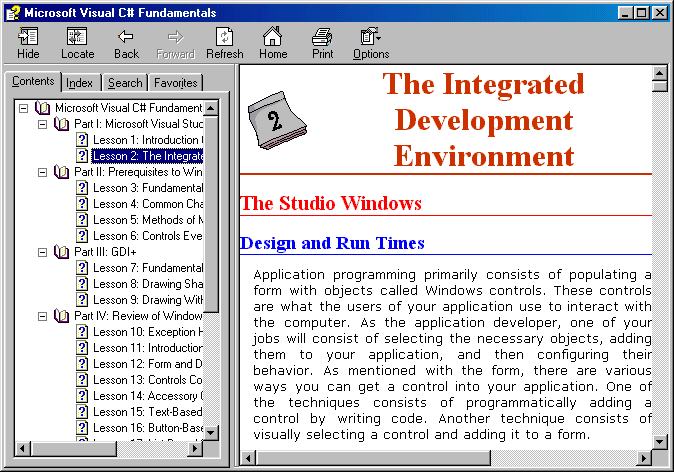Collapse the Part III: GDI+ node
674x472 pixels.
pyautogui.click(x=43, y=252)
